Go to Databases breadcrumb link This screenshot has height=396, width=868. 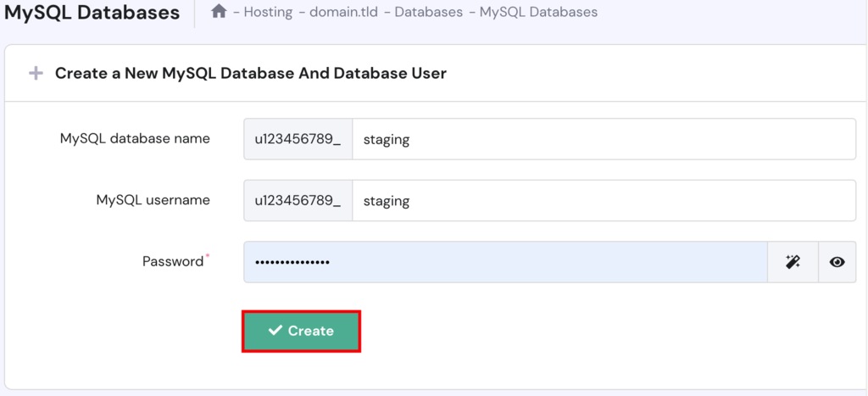pyautogui.click(x=428, y=12)
